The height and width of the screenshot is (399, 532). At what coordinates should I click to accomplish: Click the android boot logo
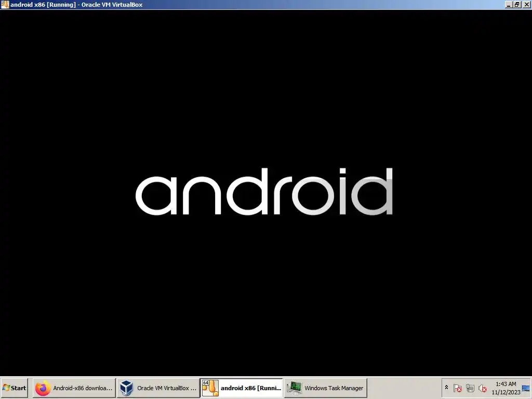point(264,191)
